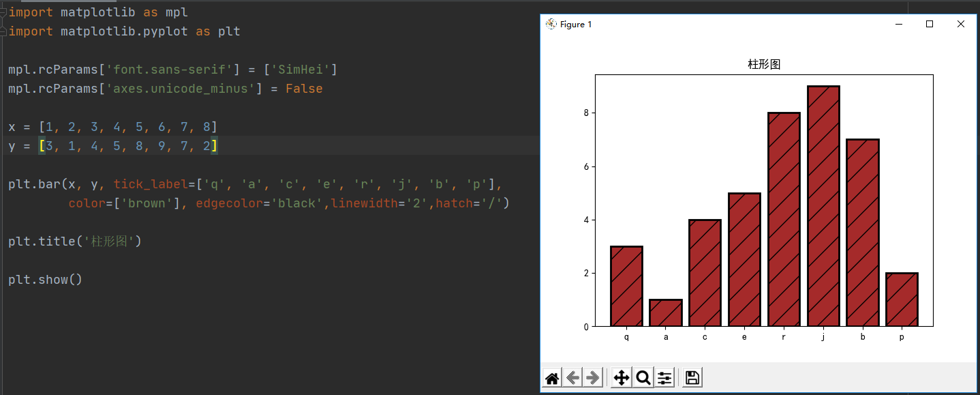The image size is (980, 395).
Task: Click the bar labeled q
Action: (x=626, y=287)
